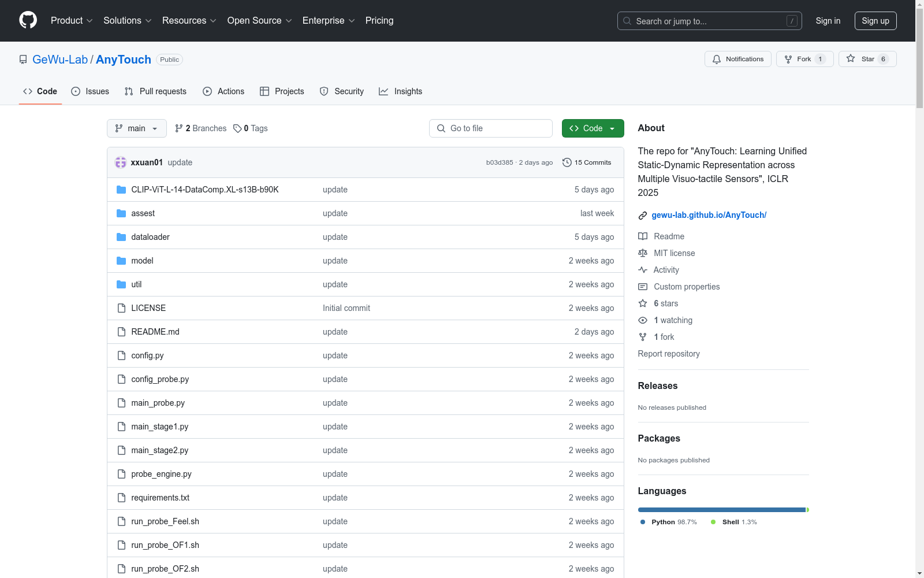The image size is (924, 578).
Task: Click the Fork repository icon
Action: point(788,59)
